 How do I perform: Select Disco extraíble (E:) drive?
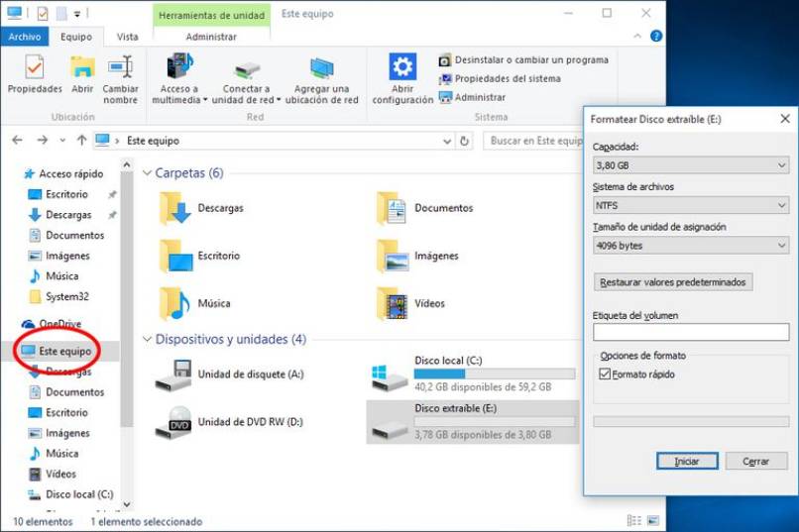(x=473, y=422)
